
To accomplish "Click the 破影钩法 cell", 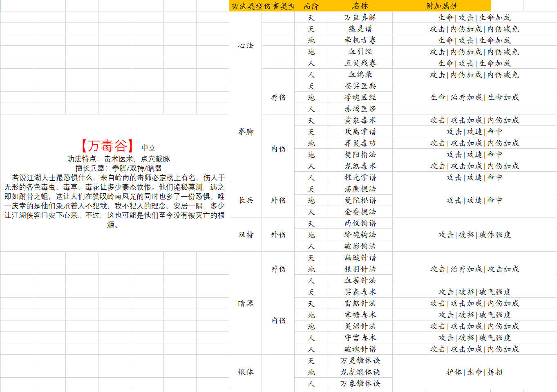I will (x=360, y=246).
